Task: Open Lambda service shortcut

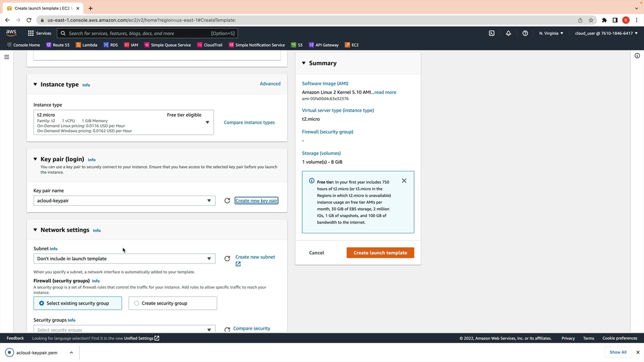Action: [x=87, y=45]
